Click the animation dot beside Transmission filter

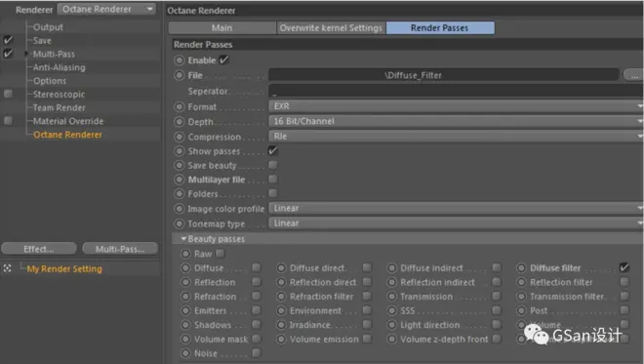(x=521, y=297)
